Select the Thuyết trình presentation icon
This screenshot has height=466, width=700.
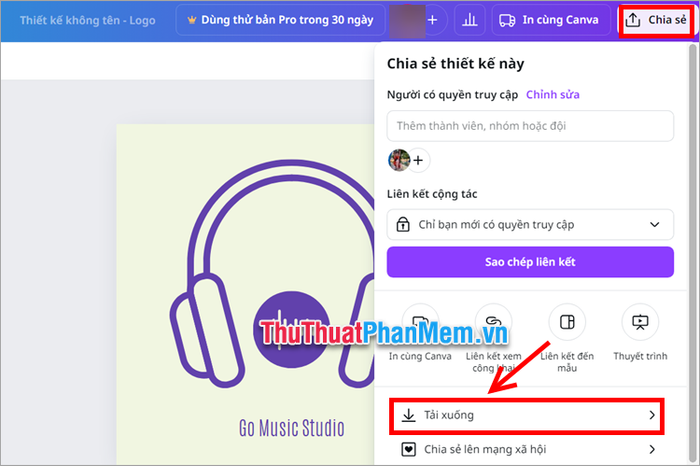640,322
